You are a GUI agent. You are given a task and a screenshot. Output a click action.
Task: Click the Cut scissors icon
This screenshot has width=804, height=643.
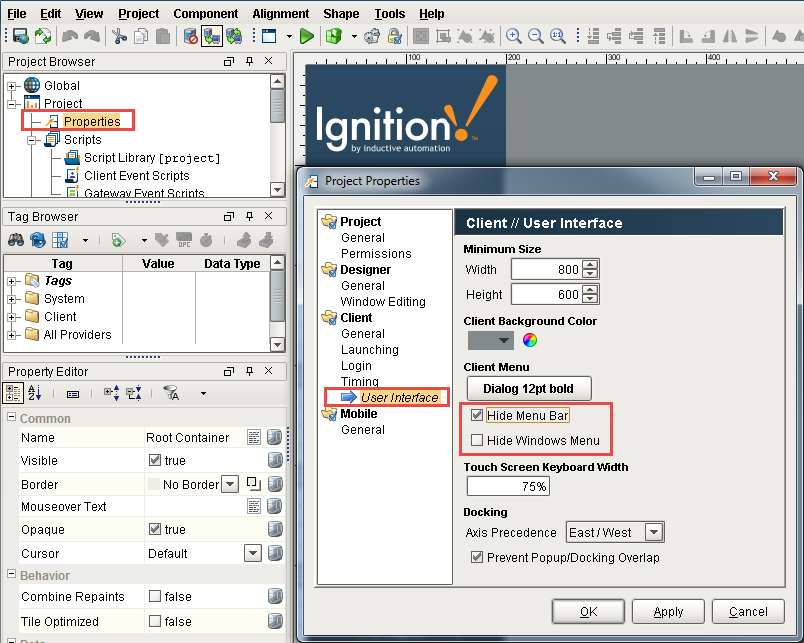119,37
